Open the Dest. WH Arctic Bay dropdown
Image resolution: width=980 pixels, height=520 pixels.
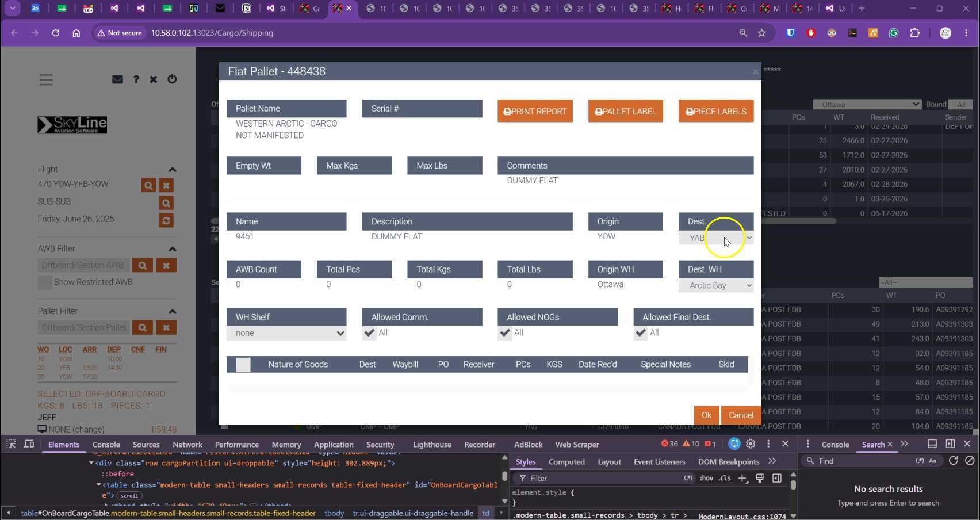pos(716,285)
